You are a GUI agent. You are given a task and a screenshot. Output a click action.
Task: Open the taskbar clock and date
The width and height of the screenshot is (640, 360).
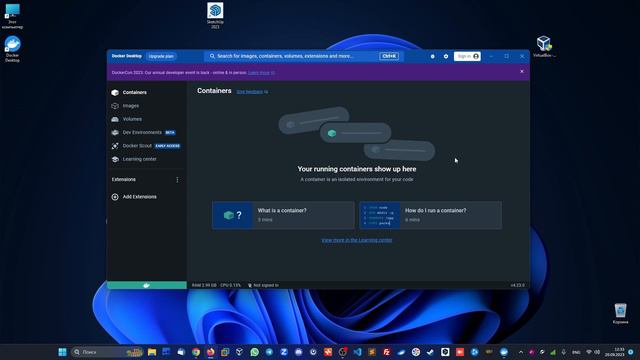coord(616,352)
